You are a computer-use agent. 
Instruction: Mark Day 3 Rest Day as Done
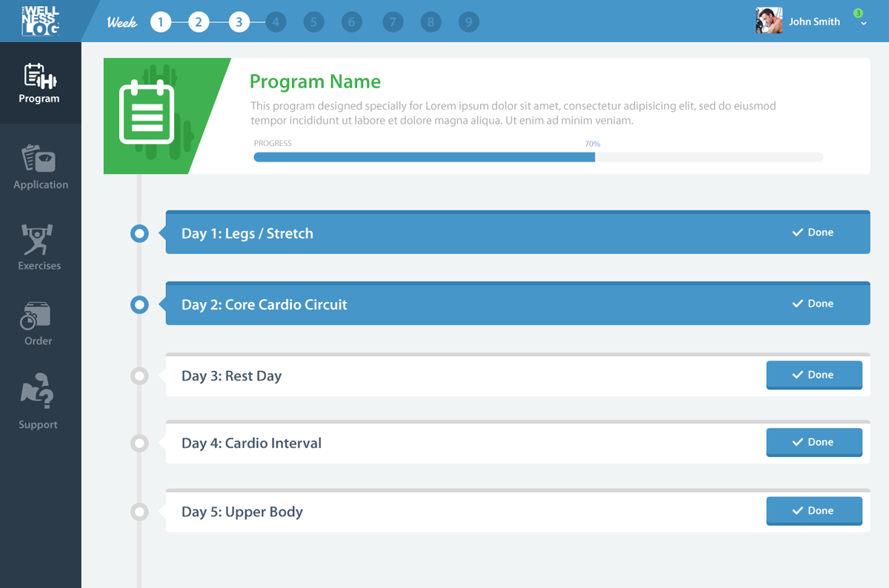(814, 375)
